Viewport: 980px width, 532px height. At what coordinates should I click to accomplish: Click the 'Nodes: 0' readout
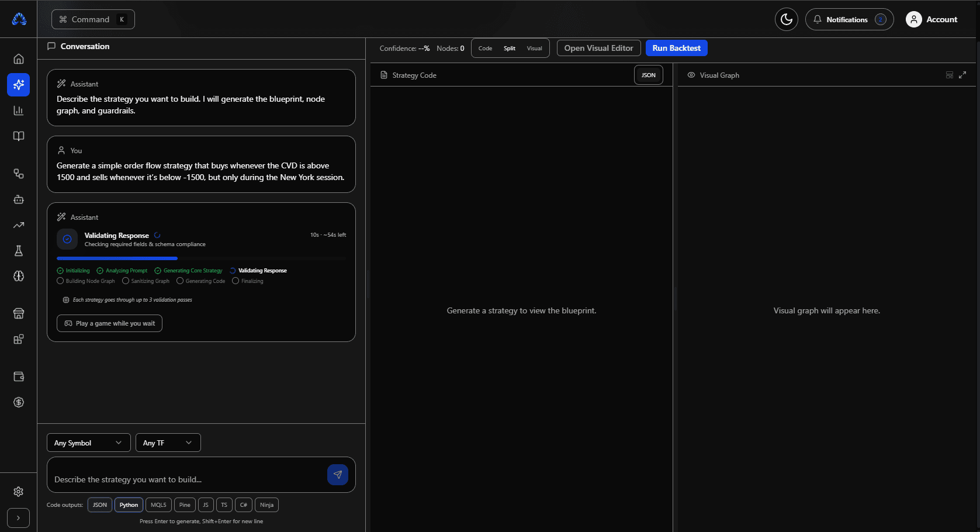click(451, 49)
